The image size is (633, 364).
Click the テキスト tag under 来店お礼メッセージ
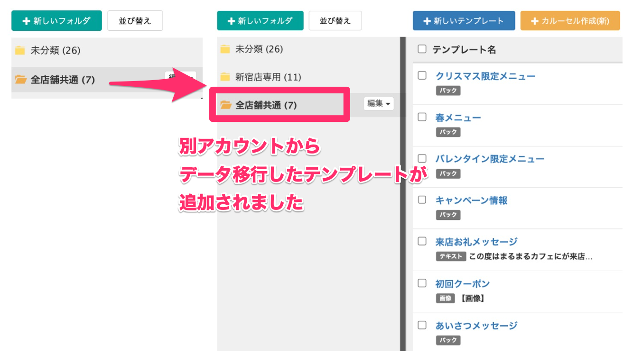point(450,257)
